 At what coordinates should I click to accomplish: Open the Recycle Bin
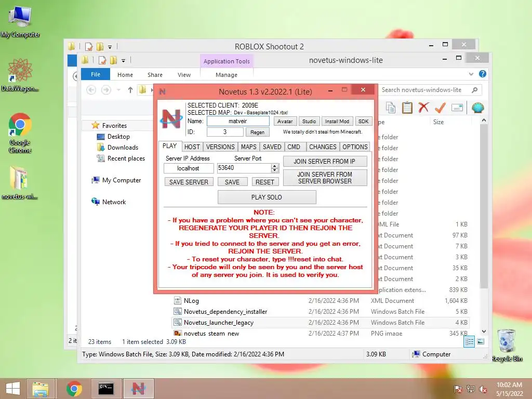point(507,345)
